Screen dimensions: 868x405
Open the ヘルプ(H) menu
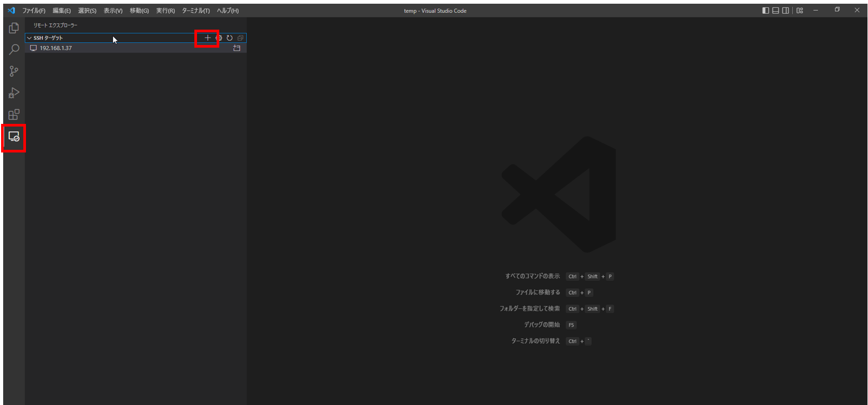(228, 11)
